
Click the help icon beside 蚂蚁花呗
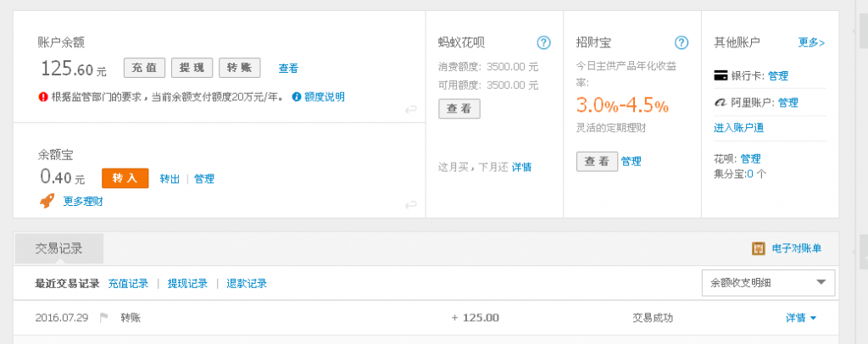tap(543, 43)
